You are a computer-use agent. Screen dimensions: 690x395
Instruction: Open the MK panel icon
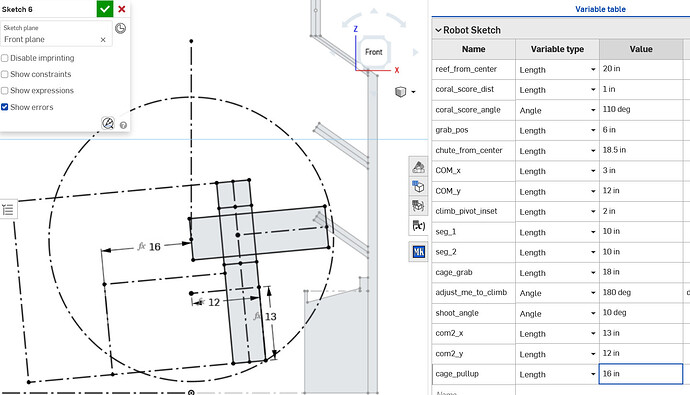[x=418, y=252]
